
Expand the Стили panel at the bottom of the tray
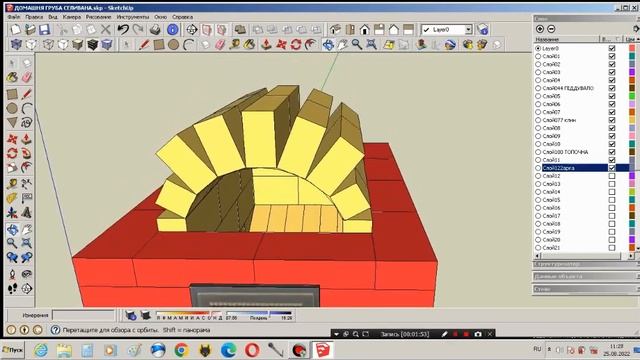pos(586,289)
